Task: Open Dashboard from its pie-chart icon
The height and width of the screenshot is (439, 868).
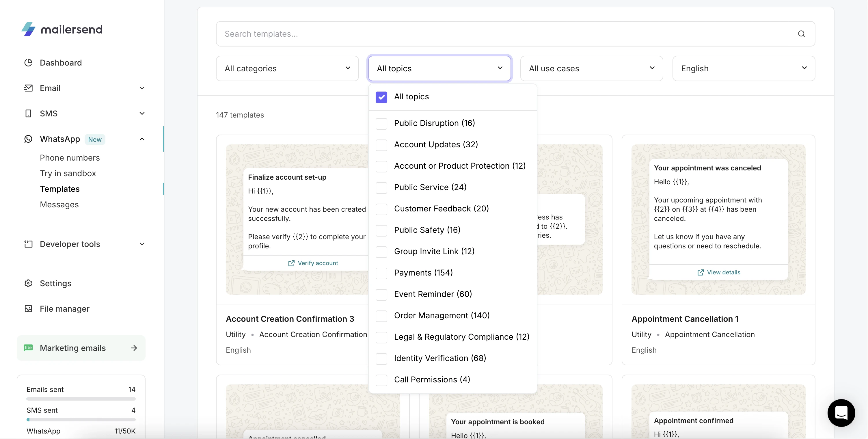Action: click(x=28, y=63)
